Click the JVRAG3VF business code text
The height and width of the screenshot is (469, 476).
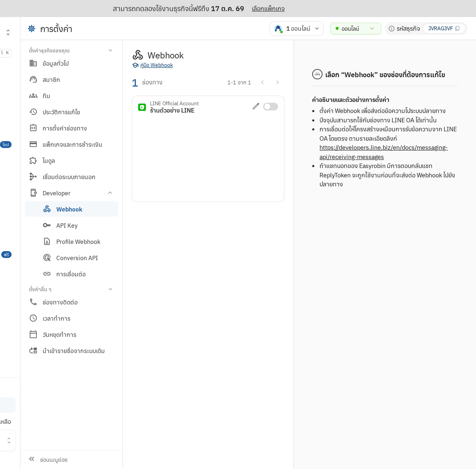[x=440, y=28]
